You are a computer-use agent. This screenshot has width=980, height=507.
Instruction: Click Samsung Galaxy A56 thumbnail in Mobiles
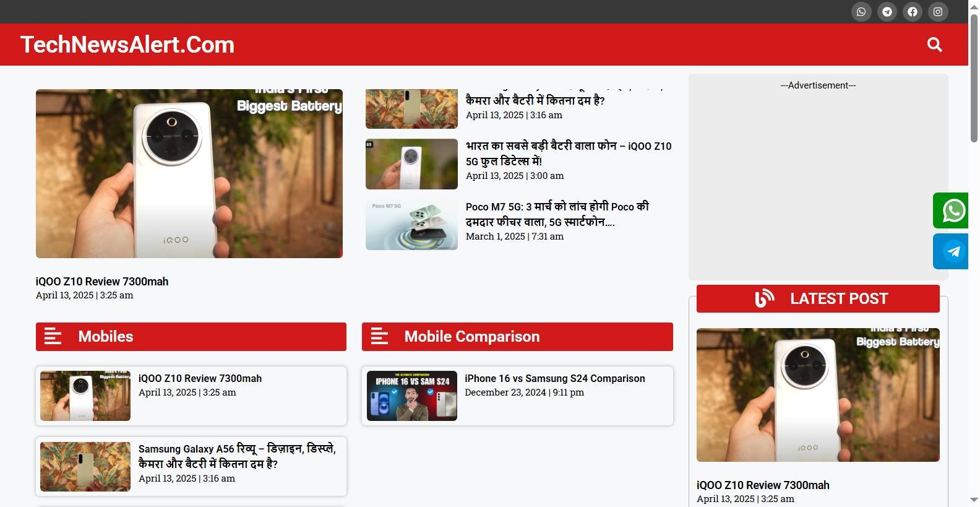pos(85,467)
